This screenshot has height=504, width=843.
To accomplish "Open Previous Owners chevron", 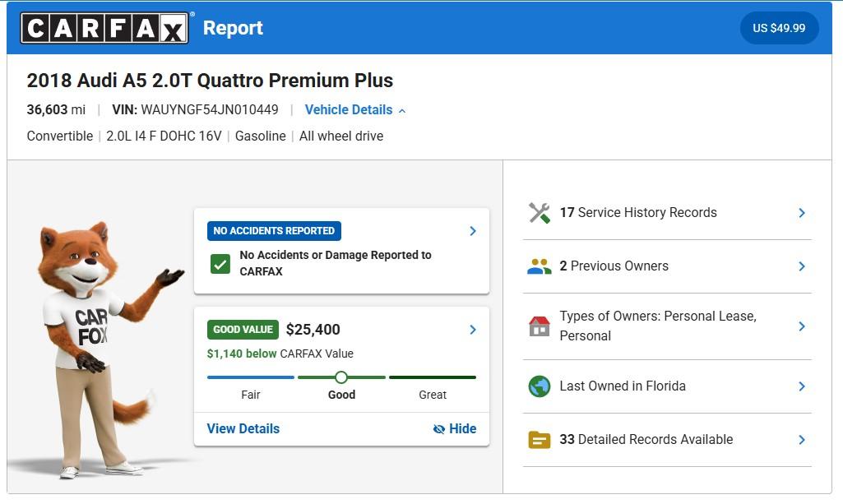I will tap(802, 266).
